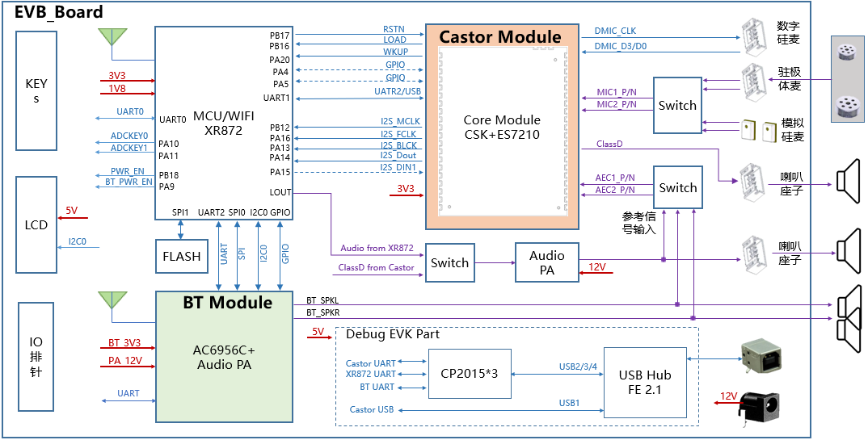This screenshot has height=440, width=868.
Task: Click the RSTN signal label
Action: pyautogui.click(x=394, y=29)
